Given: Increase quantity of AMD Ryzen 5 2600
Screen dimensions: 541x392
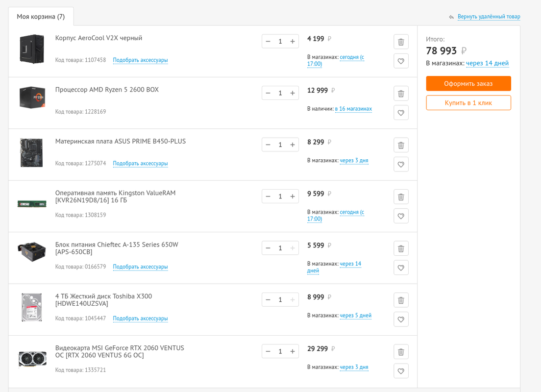Looking at the screenshot, I should pos(292,93).
